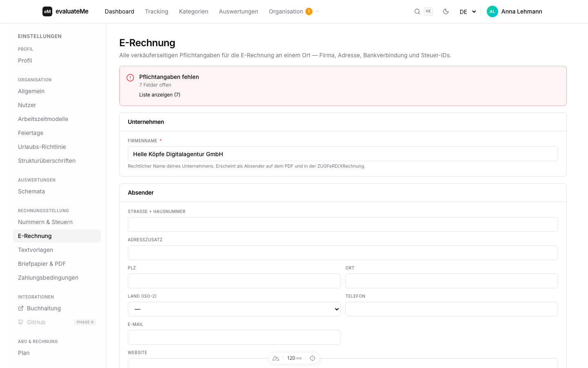Toggle dark mode with the moon icon
Viewport: 588px width, 368px height.
point(446,11)
